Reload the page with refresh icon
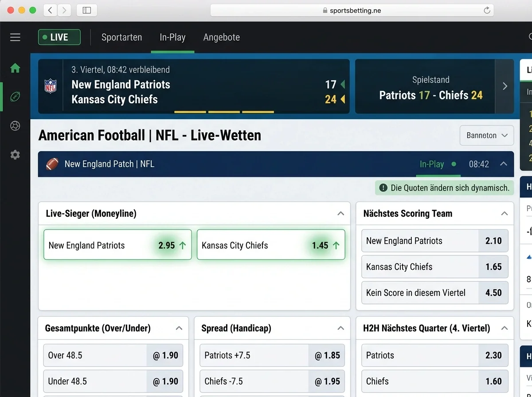This screenshot has height=397, width=532. 487,10
